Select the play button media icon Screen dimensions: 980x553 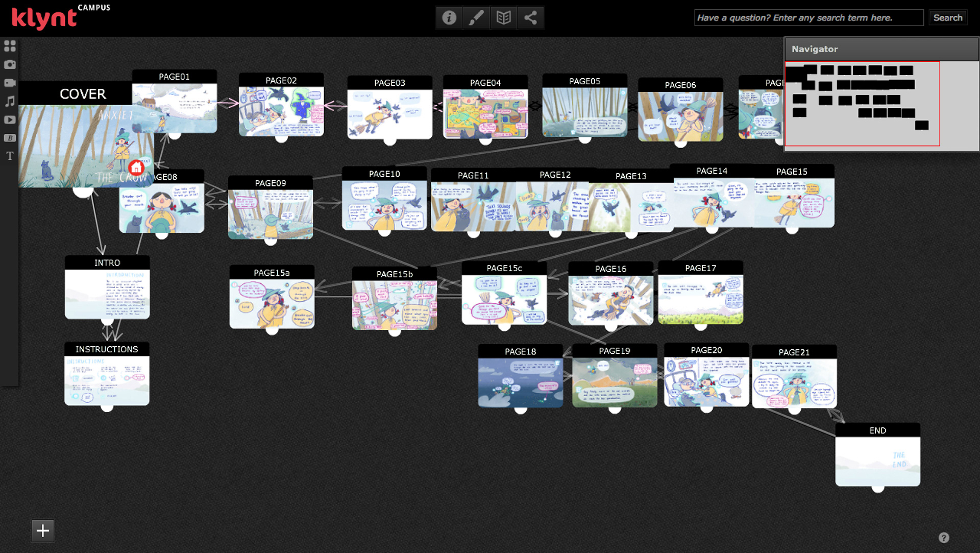(x=10, y=119)
